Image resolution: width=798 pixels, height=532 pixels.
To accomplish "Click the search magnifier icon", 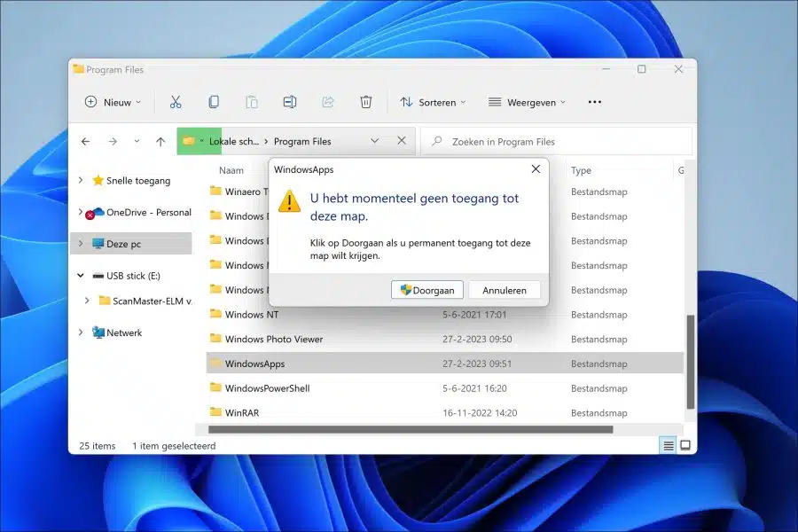I will pyautogui.click(x=436, y=141).
